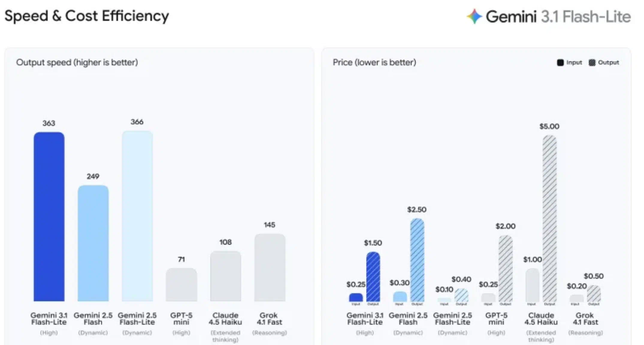Click the "Price (lower is better)" chart title
644x345 pixels.
pos(374,62)
